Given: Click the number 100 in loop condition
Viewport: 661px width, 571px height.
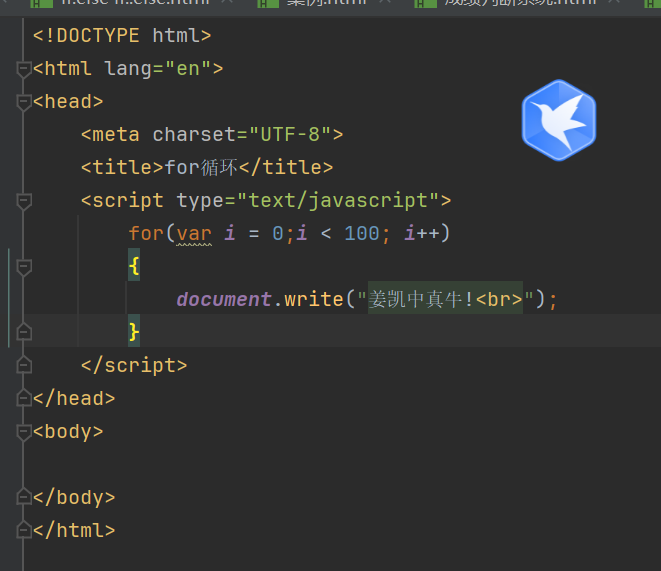Looking at the screenshot, I should coord(362,233).
